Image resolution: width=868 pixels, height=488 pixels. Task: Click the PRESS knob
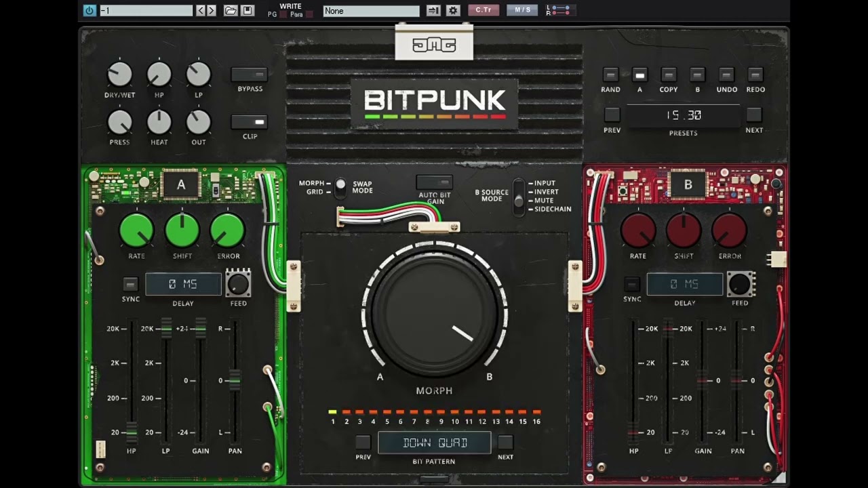click(x=119, y=122)
